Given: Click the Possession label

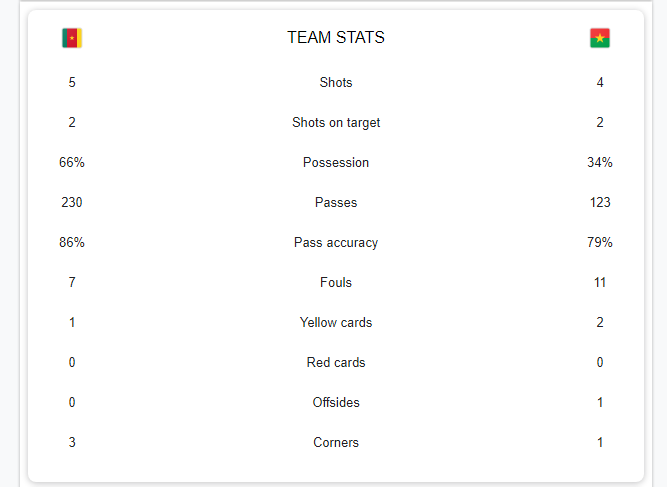Looking at the screenshot, I should coord(336,162).
